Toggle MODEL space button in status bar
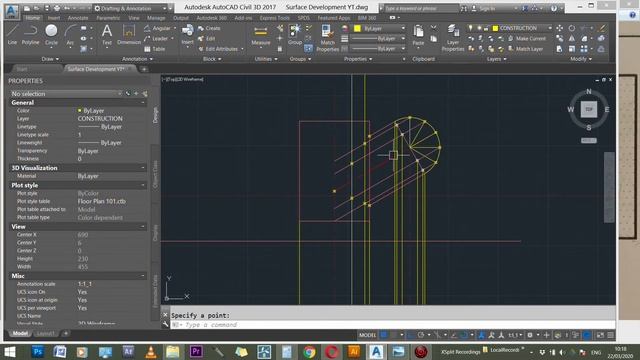640x360 pixels. tap(367, 335)
